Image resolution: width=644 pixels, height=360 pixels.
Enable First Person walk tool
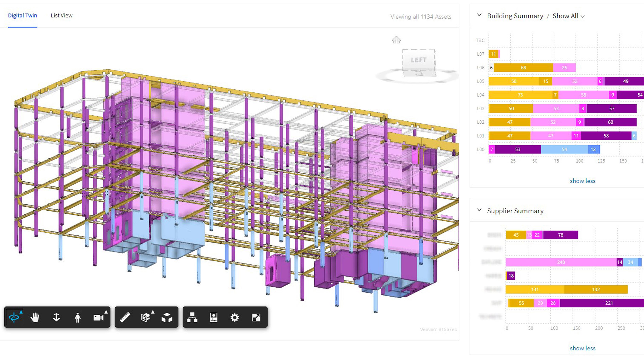[78, 317]
